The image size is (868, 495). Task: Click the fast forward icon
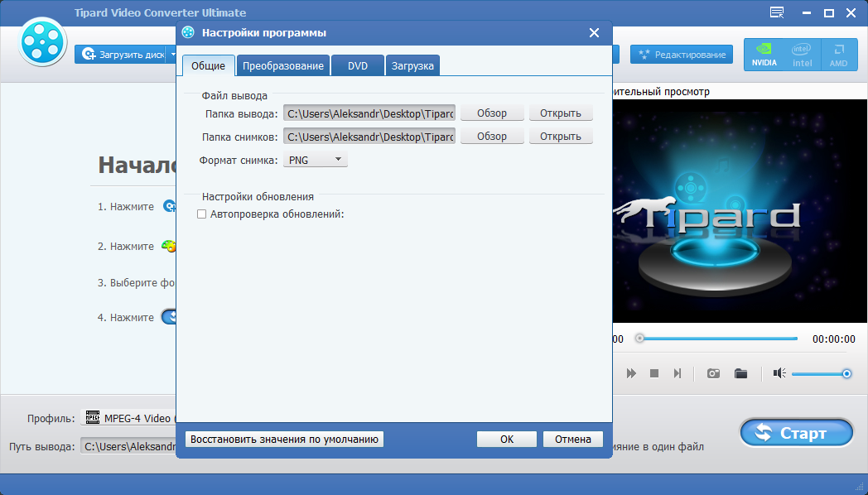click(631, 373)
